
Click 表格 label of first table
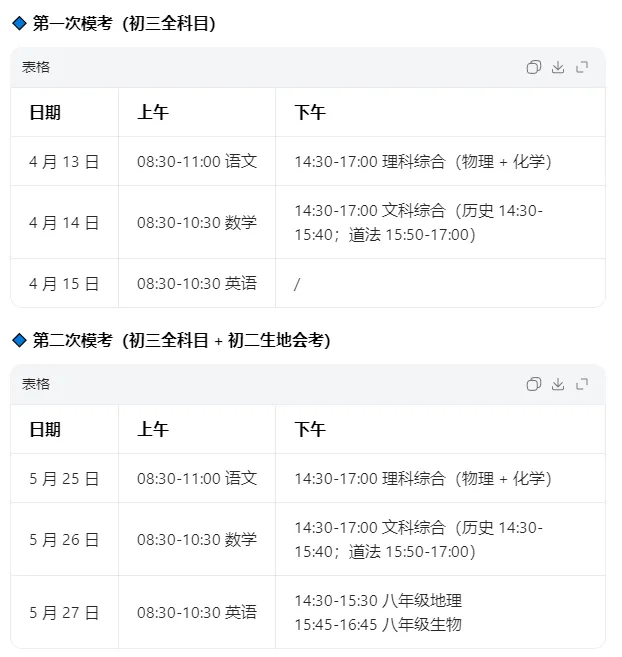pos(36,67)
